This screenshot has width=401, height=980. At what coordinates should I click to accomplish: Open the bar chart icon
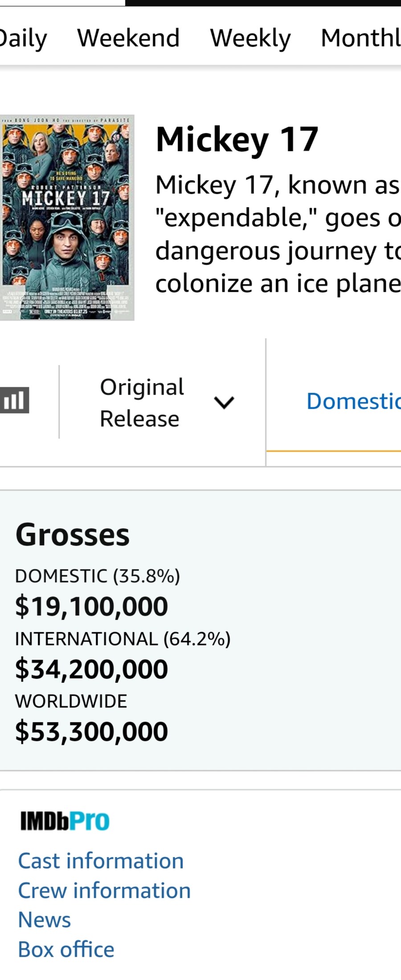click(x=14, y=400)
